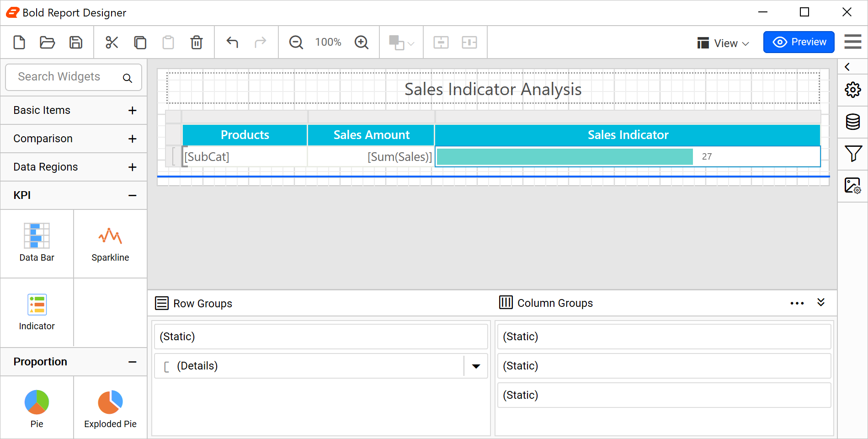Paste from clipboard toolbar icon
Image resolution: width=868 pixels, height=439 pixels.
168,42
